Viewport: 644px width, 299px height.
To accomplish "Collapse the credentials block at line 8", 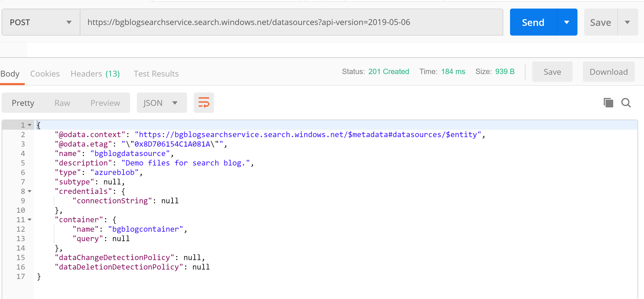I will 30,191.
